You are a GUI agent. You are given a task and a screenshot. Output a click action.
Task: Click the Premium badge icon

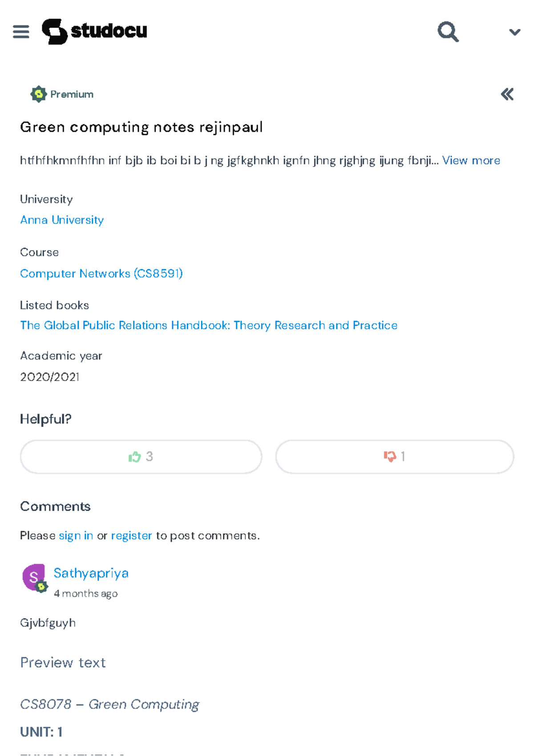(x=38, y=94)
